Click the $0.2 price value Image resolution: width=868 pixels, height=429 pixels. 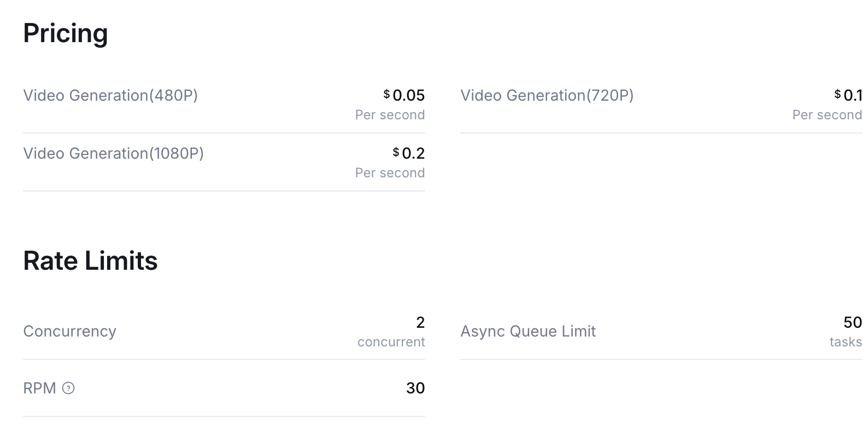(x=408, y=153)
